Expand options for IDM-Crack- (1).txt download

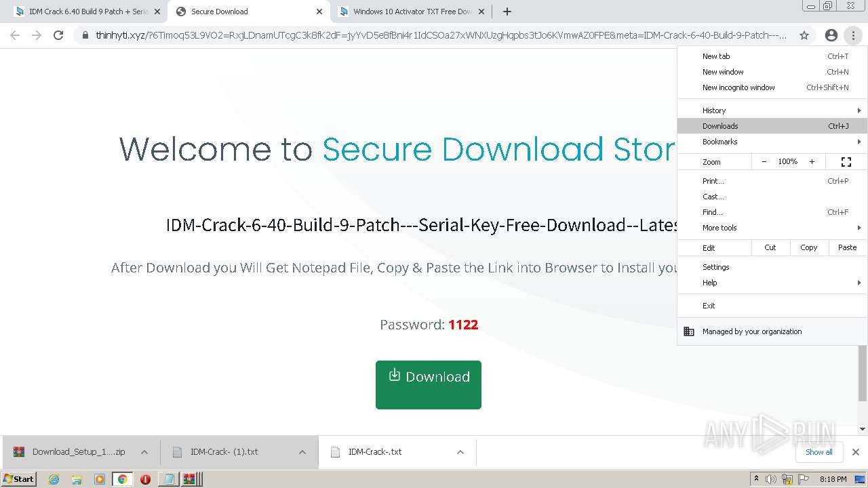click(302, 452)
